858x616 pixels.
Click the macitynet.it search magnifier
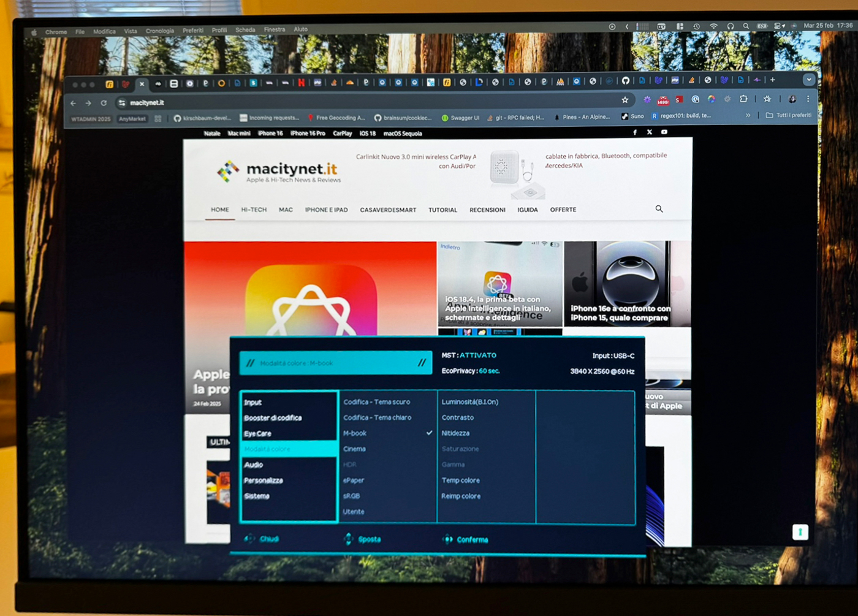(659, 209)
